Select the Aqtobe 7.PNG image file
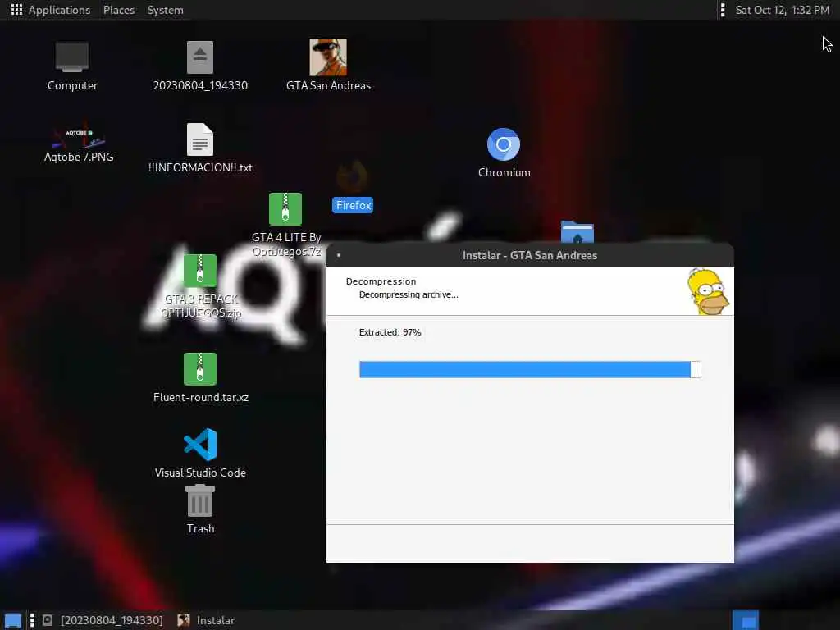This screenshot has height=630, width=840. 79,135
